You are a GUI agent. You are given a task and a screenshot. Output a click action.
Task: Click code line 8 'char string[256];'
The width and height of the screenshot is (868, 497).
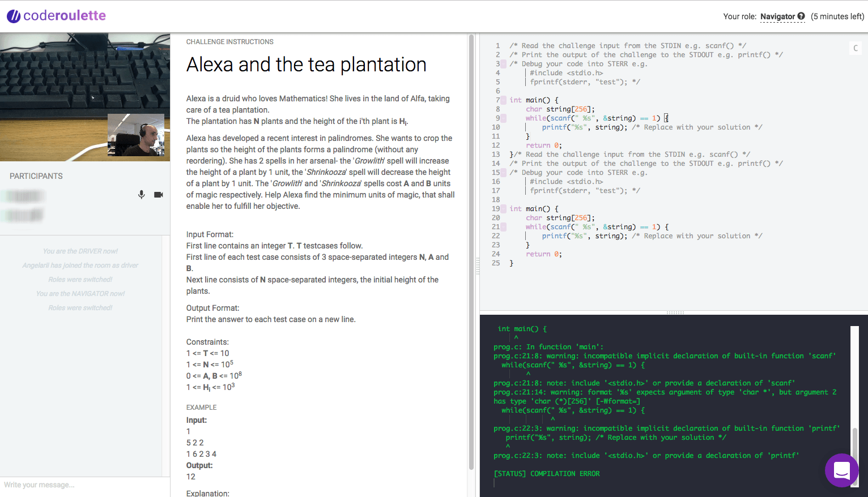pos(560,109)
